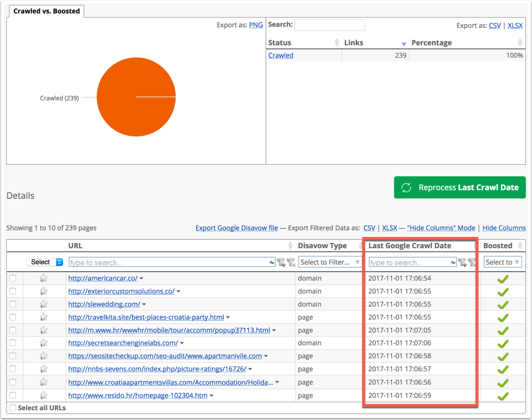The height and width of the screenshot is (420, 532).
Task: Sort the Disavow Type column
Action: [361, 245]
